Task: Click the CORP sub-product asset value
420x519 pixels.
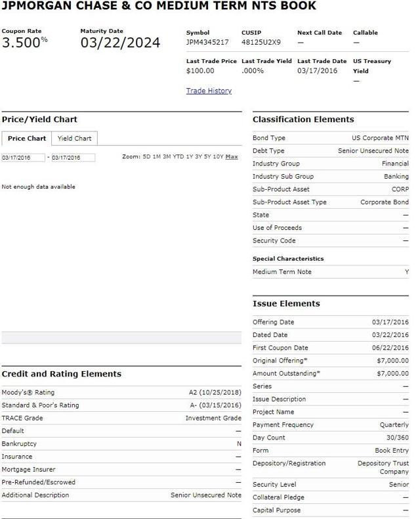Action: pos(400,189)
